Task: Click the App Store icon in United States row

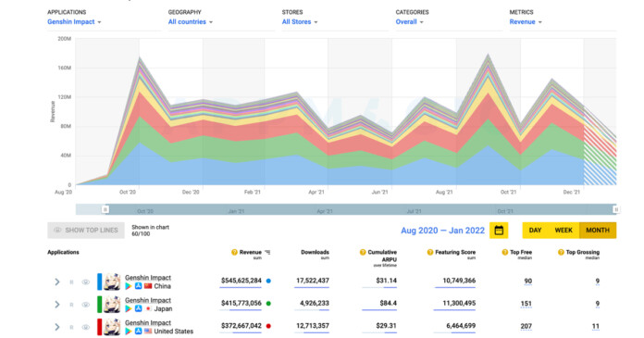Action: (139, 331)
